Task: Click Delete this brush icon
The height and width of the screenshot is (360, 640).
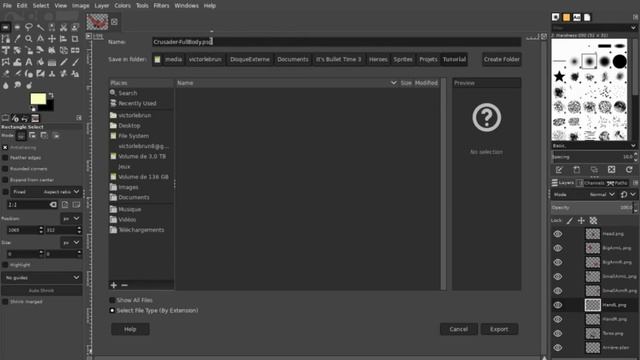Action: 611,169
